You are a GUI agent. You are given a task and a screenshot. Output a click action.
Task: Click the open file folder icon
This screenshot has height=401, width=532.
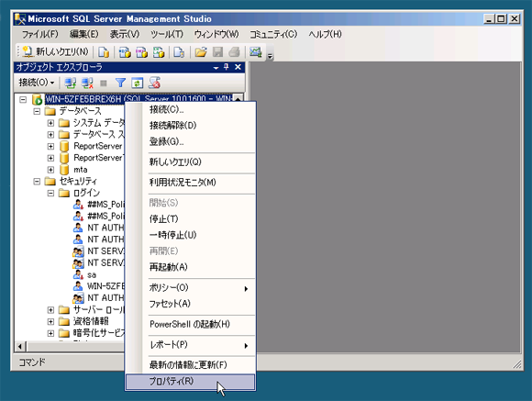tap(201, 52)
